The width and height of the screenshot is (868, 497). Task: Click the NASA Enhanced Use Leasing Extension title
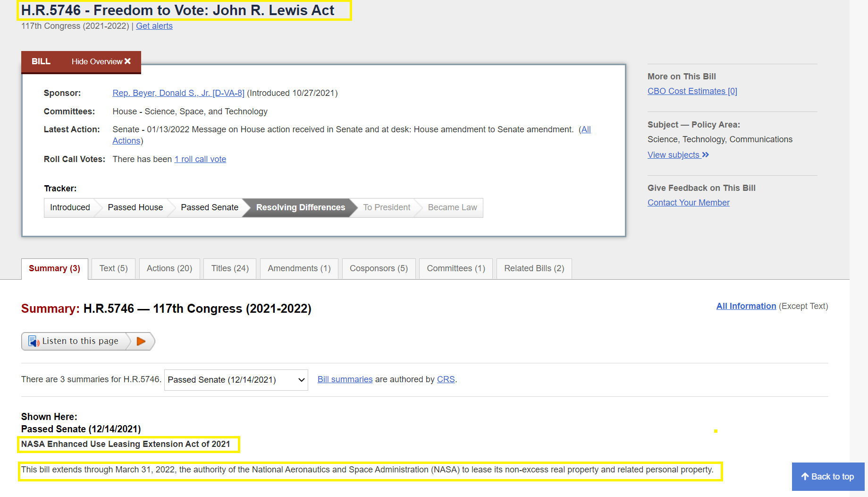point(126,444)
